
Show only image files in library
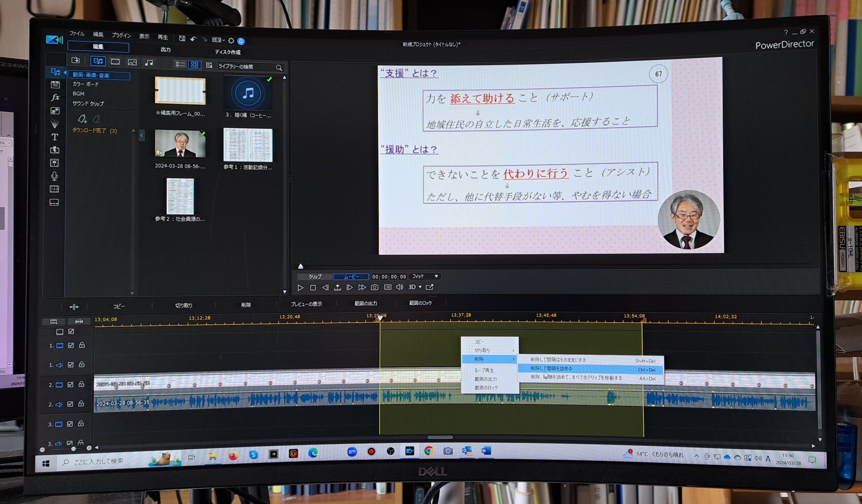[132, 62]
